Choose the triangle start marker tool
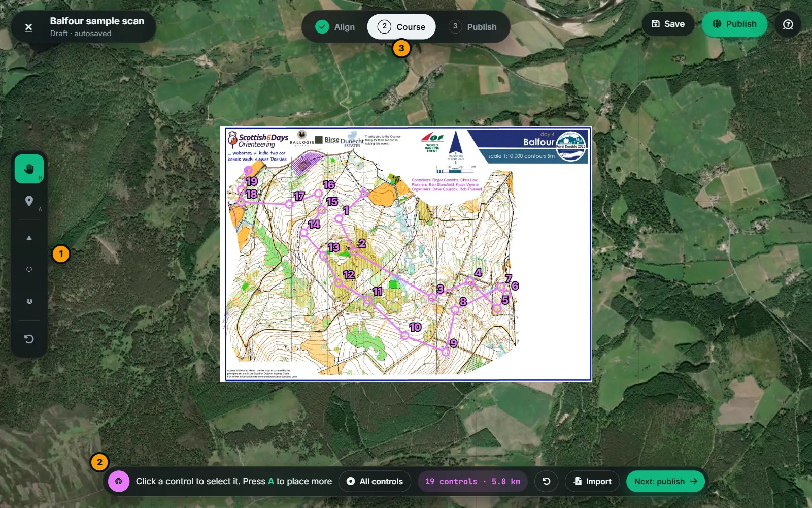 pos(29,238)
